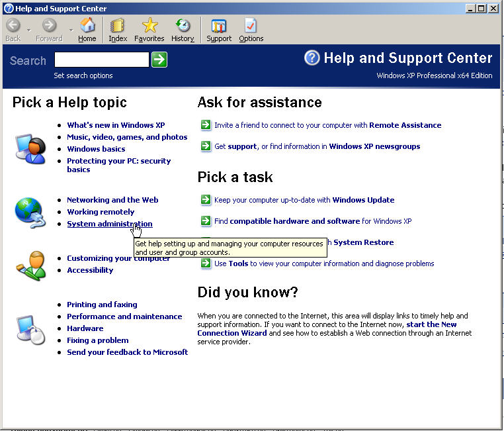Image resolution: width=504 pixels, height=431 pixels.
Task: Open Windows basics topic
Action: [x=96, y=149]
